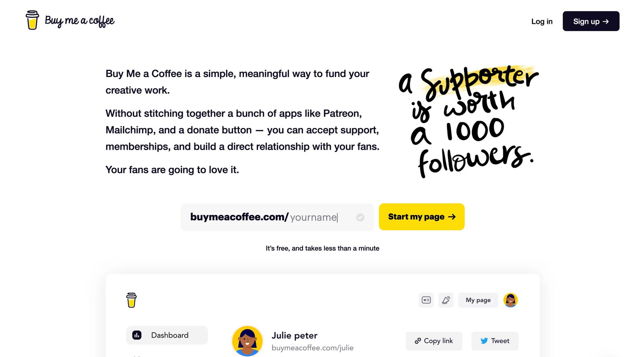
Task: Click the coffee cup logo in the header
Action: (32, 20)
